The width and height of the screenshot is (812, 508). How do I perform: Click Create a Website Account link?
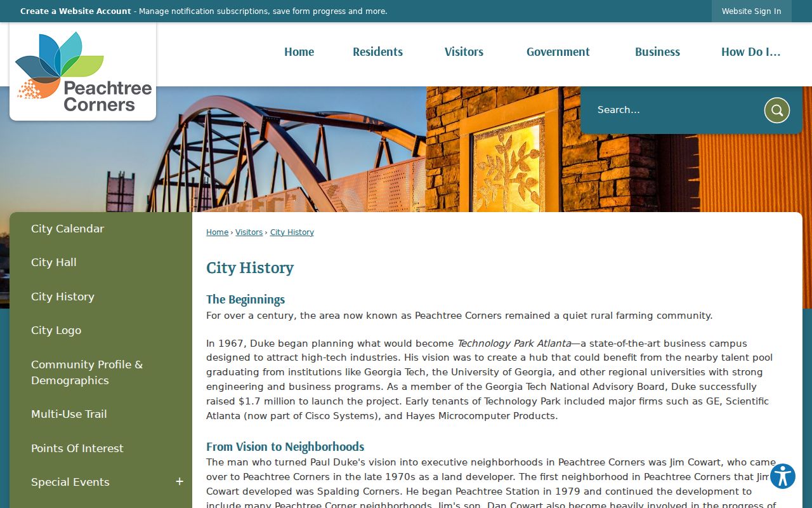[75, 11]
